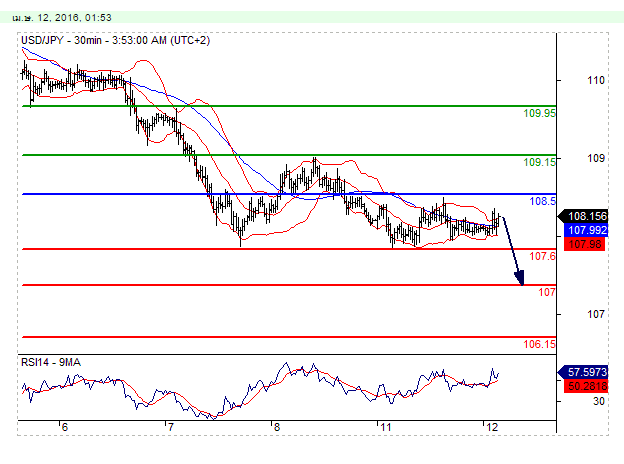Click the 109.95 green resistance label

tap(540, 114)
